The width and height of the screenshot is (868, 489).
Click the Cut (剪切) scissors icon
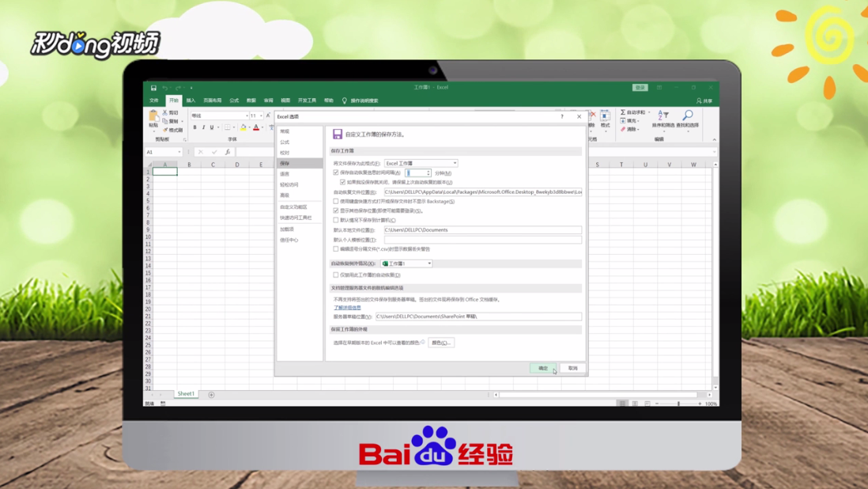point(165,112)
